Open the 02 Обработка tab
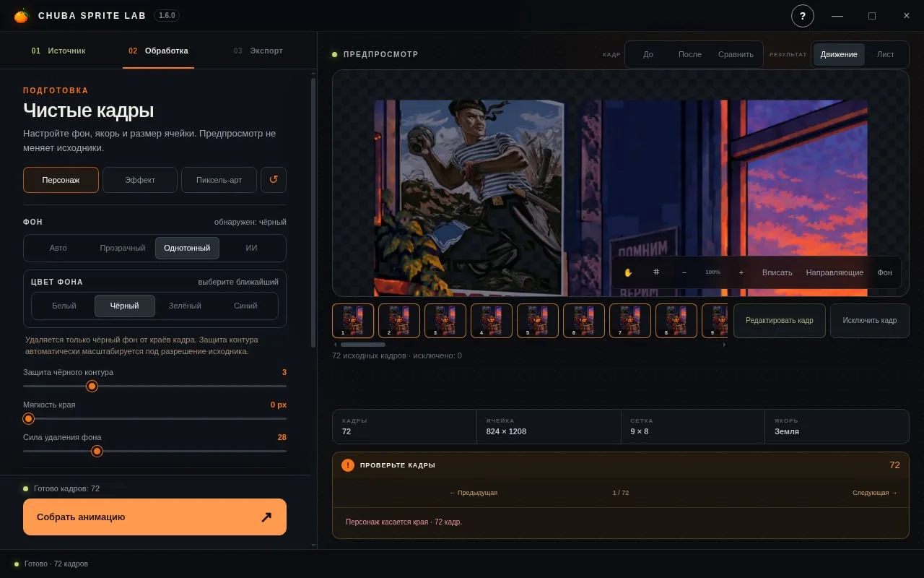 coord(158,51)
